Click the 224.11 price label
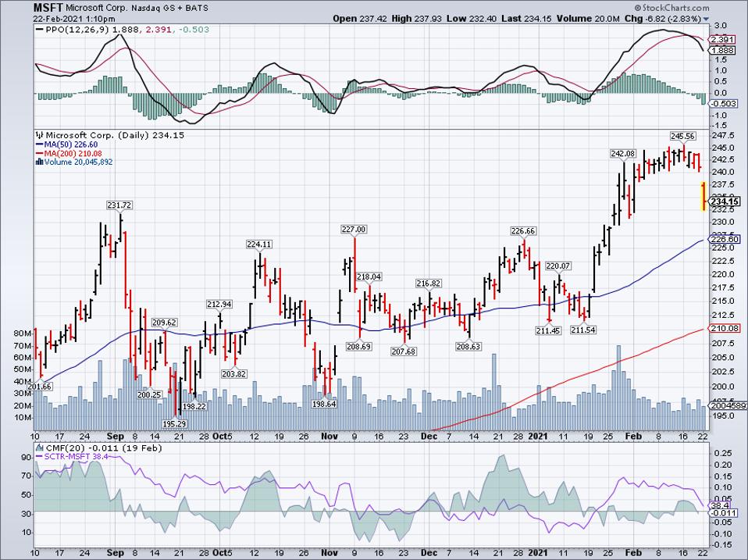The height and width of the screenshot is (560, 748). coord(259,244)
